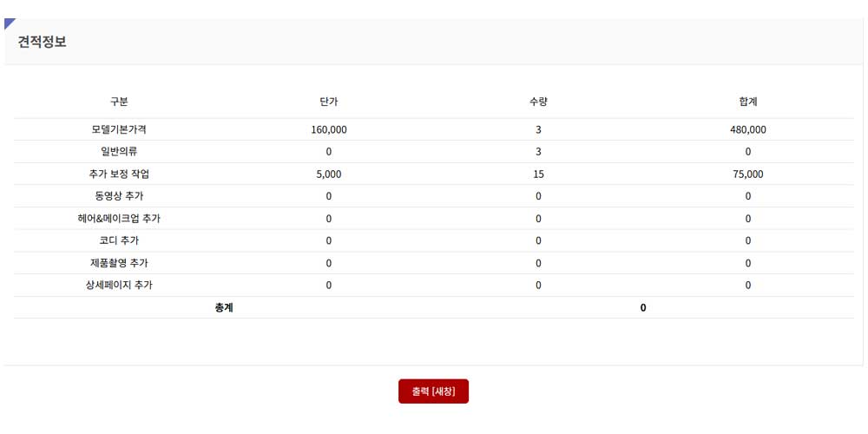868x434 pixels.
Task: Click the 일반의류 row label
Action: (x=119, y=152)
